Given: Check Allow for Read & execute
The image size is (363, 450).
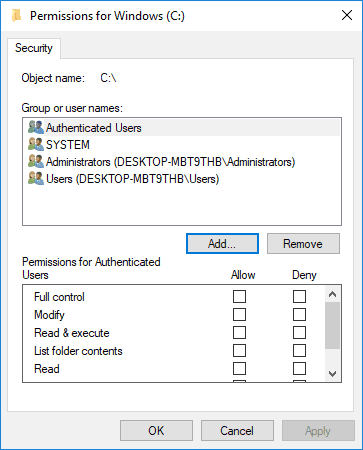Looking at the screenshot, I should coord(239,332).
